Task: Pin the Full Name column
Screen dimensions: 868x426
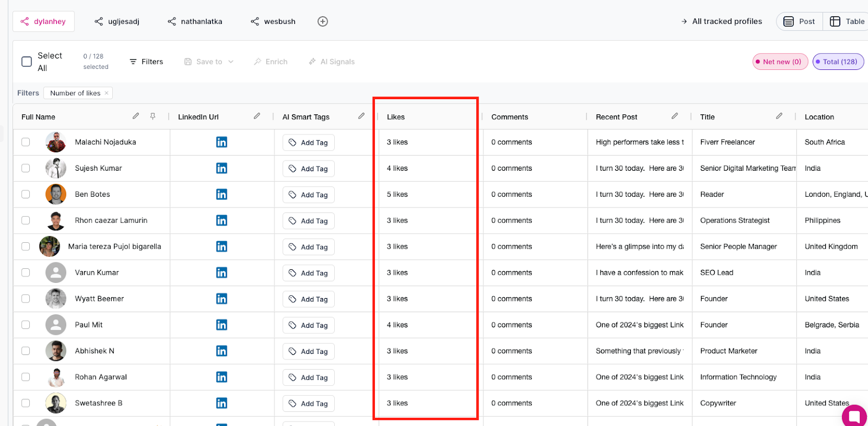Action: [x=153, y=116]
